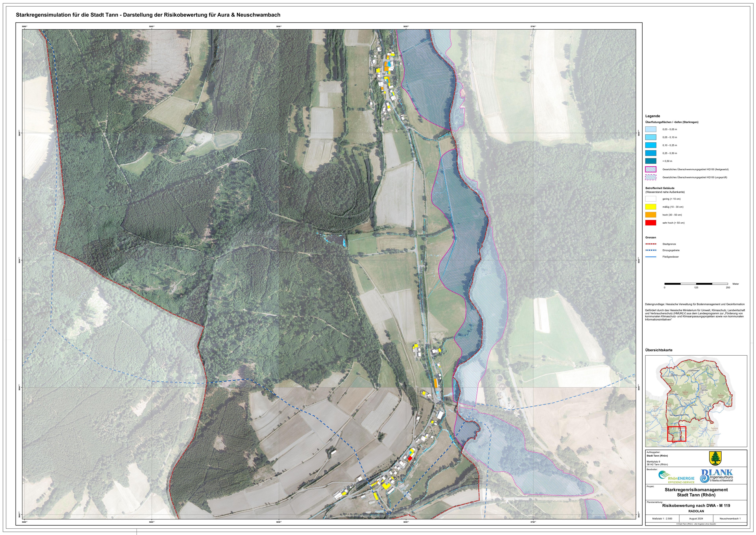Screen dimensions: 756x535
Task: Click the scale bar in meters
Action: tap(696, 284)
